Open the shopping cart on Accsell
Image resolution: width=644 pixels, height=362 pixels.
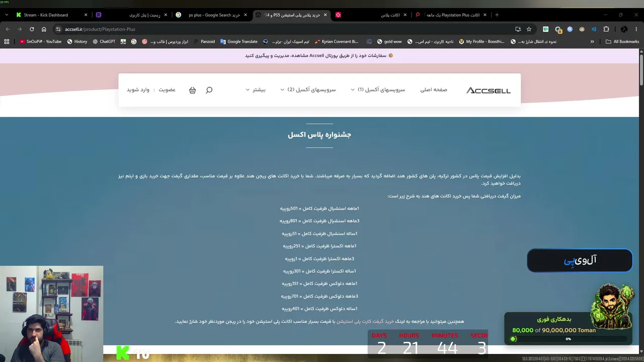(x=192, y=90)
